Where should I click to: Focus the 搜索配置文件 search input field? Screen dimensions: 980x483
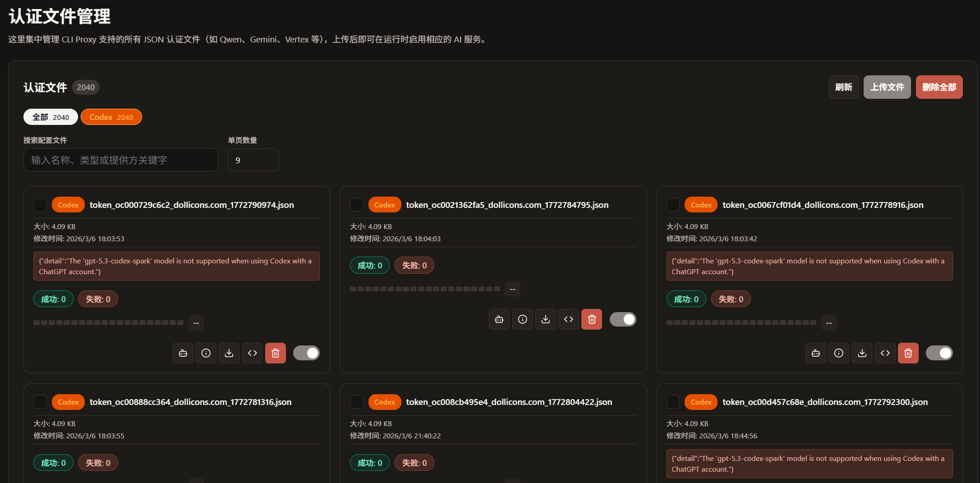[120, 160]
